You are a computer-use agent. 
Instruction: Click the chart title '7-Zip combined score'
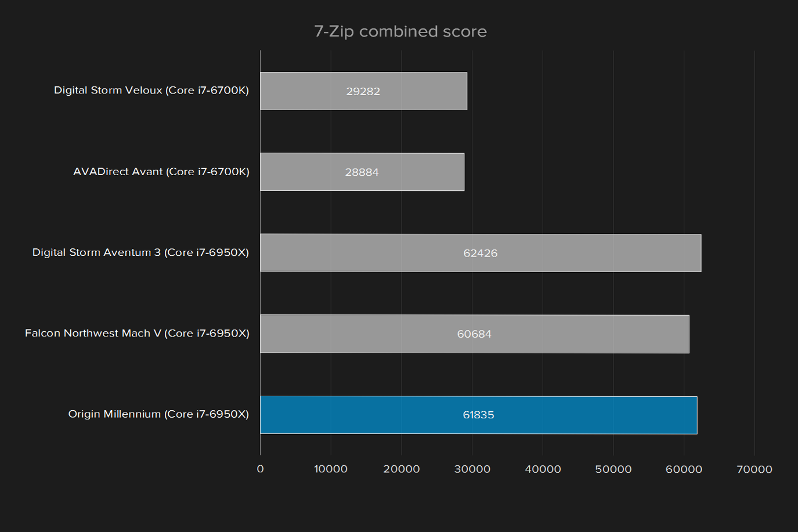pyautogui.click(x=400, y=31)
